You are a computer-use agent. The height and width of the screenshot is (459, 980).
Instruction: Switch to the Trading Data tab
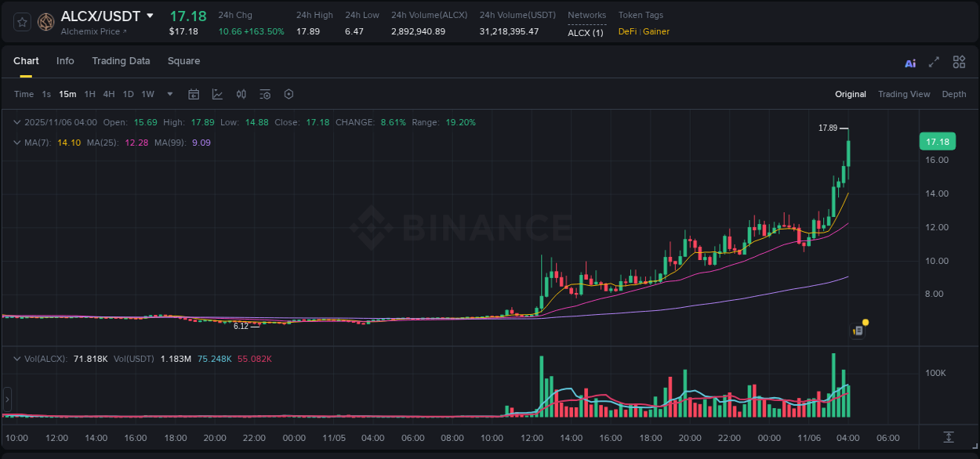(x=121, y=61)
